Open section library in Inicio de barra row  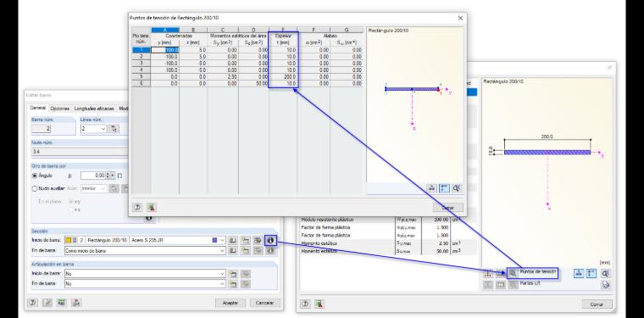click(x=233, y=240)
